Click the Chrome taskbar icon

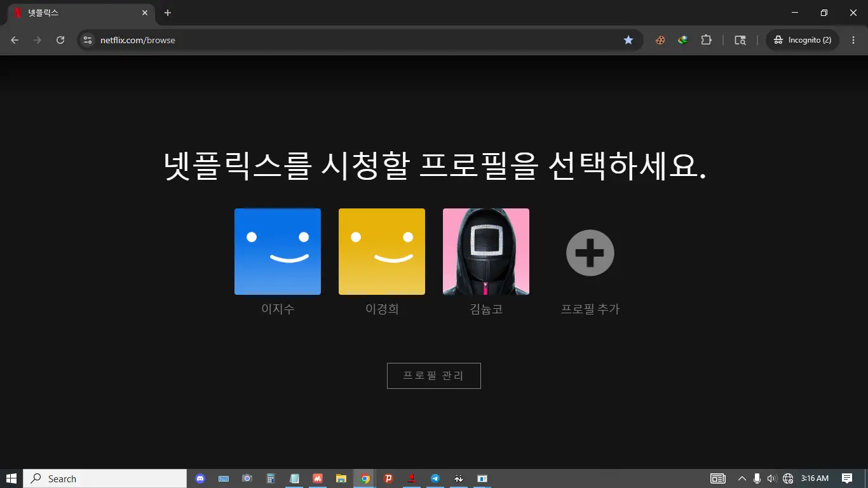point(365,478)
